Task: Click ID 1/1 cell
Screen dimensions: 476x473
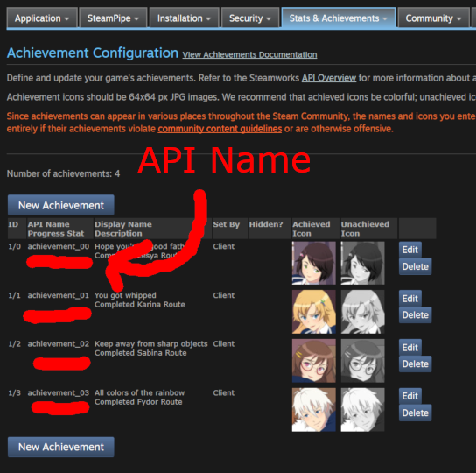Action: (15, 295)
